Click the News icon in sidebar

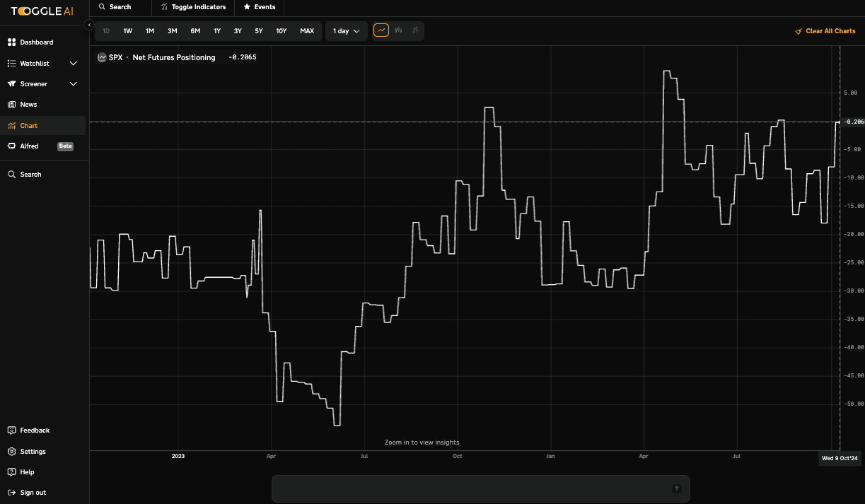[x=11, y=105]
